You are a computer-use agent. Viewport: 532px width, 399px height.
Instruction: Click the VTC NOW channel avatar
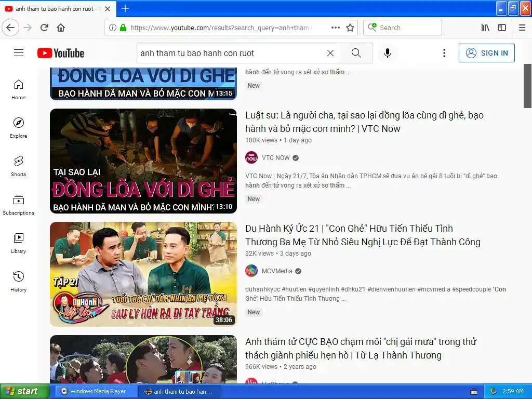pos(251,158)
